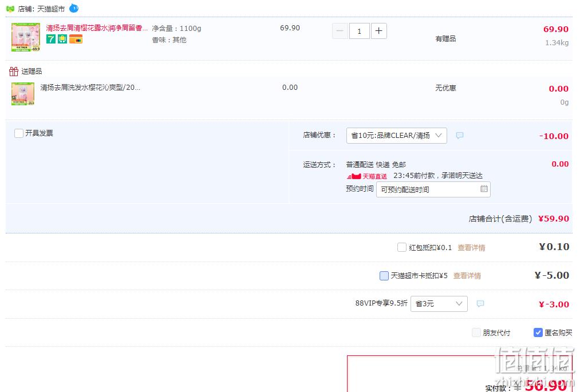Click the 店铺合计 total ¥59.90
580x392 pixels.
tap(554, 219)
